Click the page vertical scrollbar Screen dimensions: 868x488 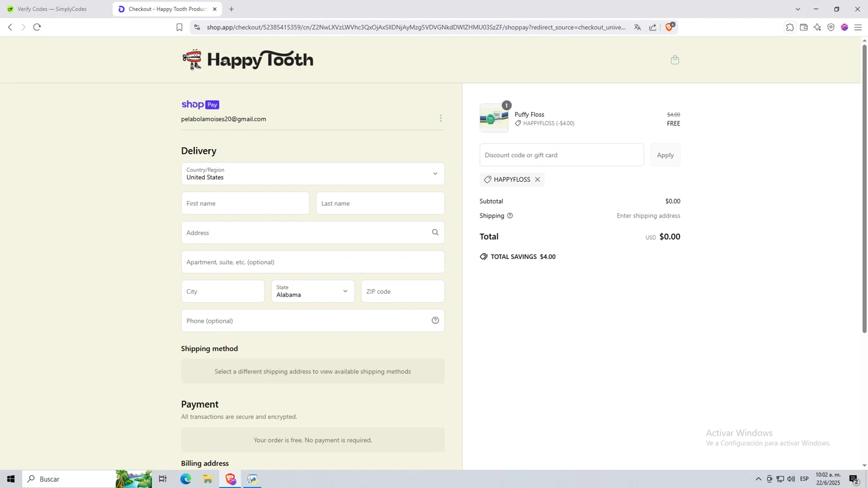[x=865, y=188]
